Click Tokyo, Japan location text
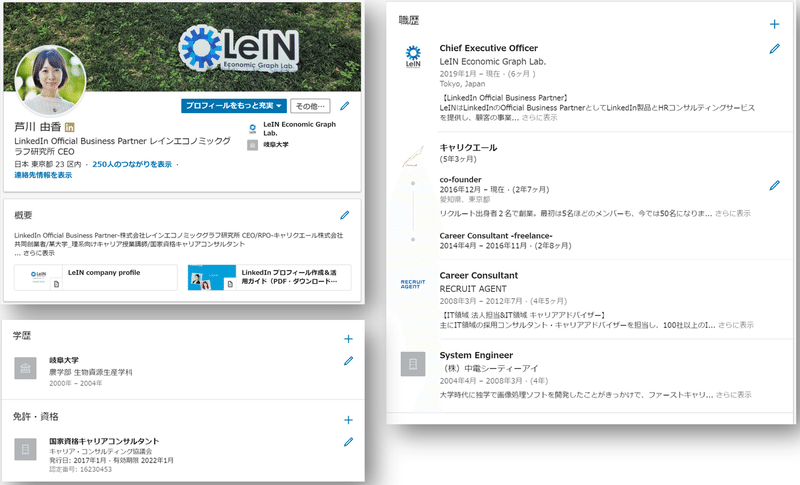 (462, 84)
